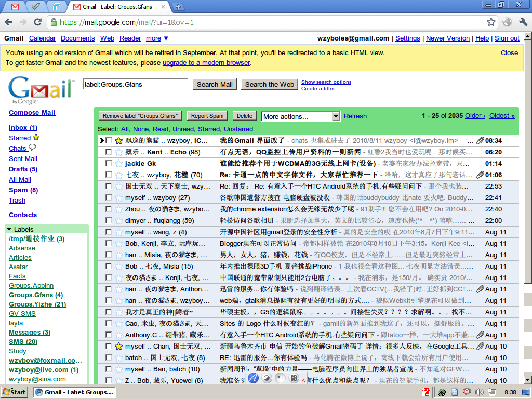The width and height of the screenshot is (532, 399).
Task: Switch to the first pinned Gmail tab
Action: [x=15, y=7]
